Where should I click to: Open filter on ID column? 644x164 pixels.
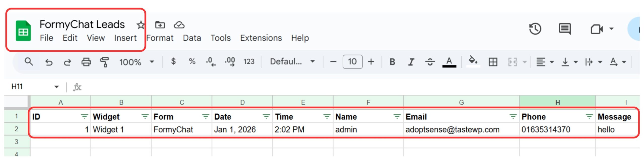coord(84,117)
